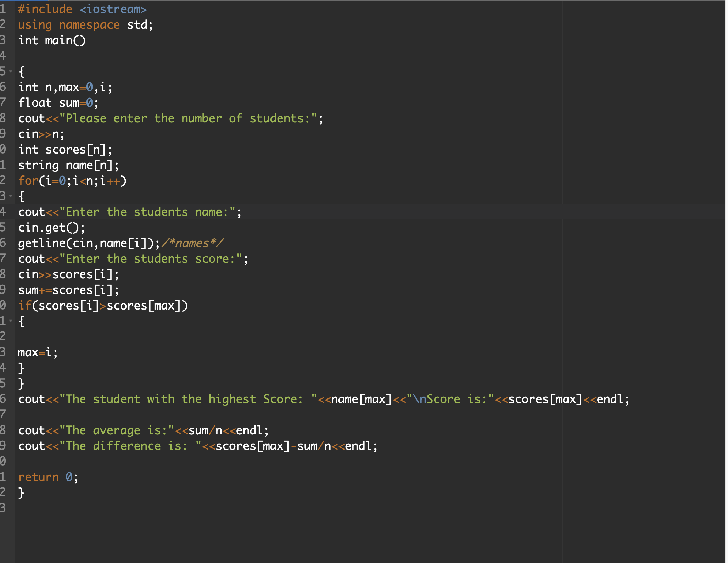The width and height of the screenshot is (728, 563).
Task: Click the cin>>n statement
Action: (41, 134)
